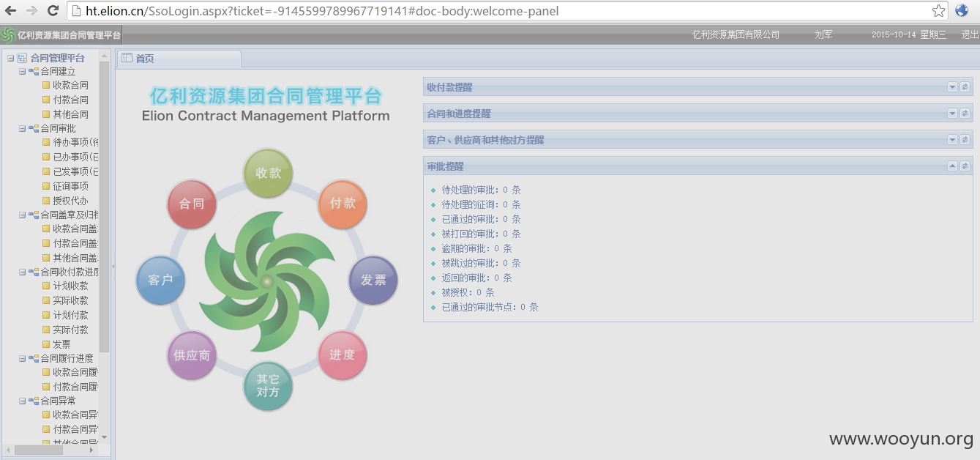Click 逾期的审批: 0 条
This screenshot has width=980, height=460.
coord(476,248)
